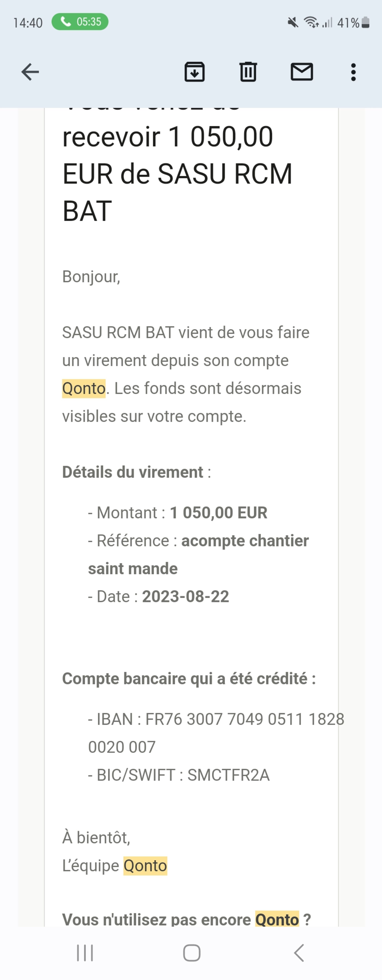Open the three-dot more options menu
The image size is (382, 980).
coord(354,72)
